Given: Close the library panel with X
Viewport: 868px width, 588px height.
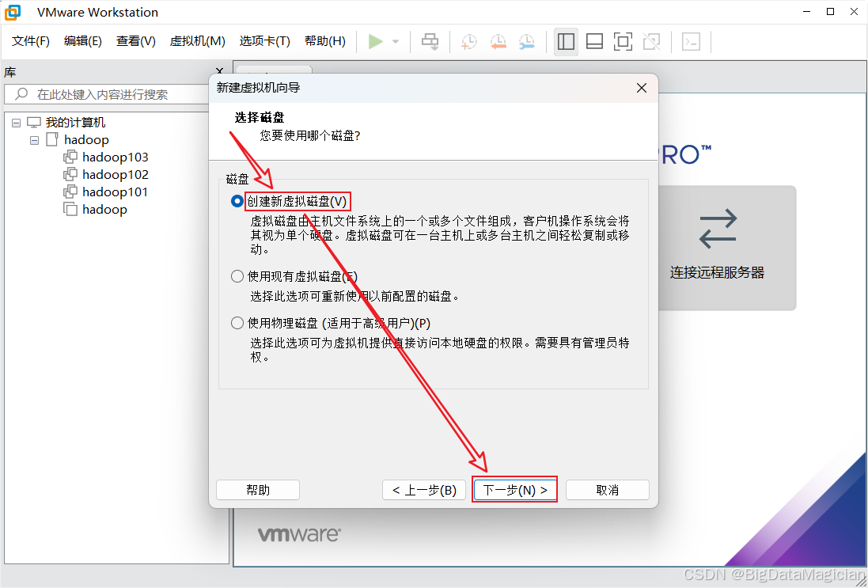Looking at the screenshot, I should pos(220,72).
